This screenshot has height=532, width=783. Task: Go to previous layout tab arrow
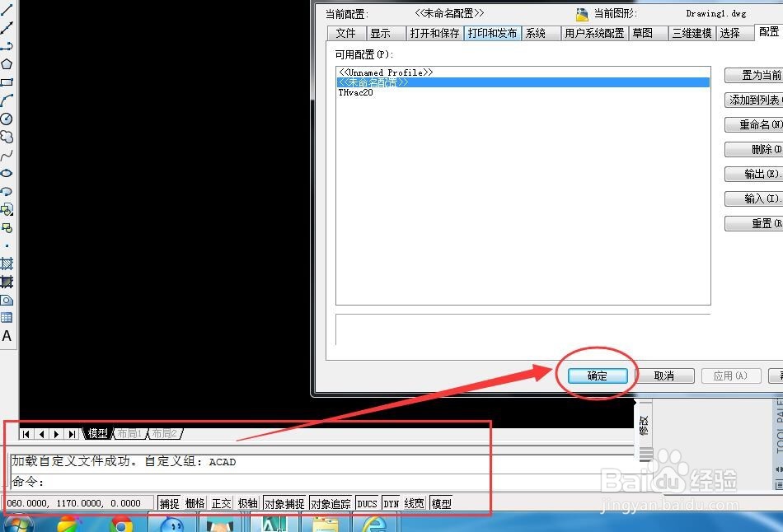pos(41,434)
